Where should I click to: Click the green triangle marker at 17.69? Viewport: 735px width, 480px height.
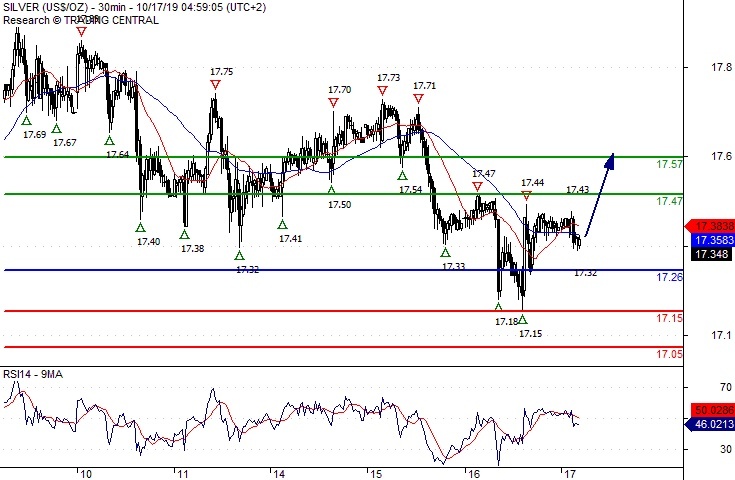pos(27,121)
